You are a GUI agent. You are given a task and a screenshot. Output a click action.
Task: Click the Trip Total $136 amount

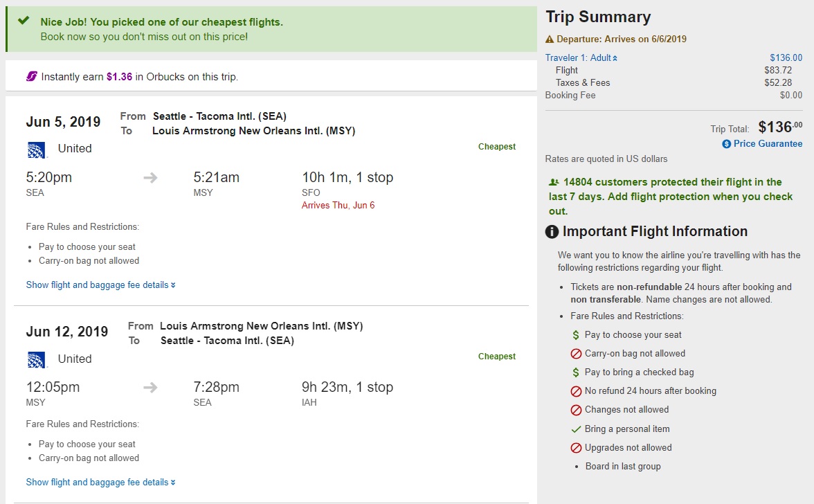(x=779, y=127)
